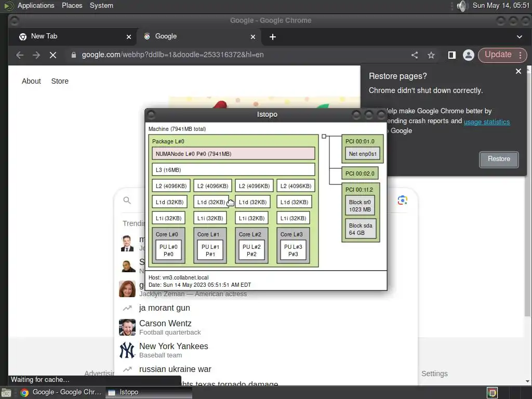Click the Restore button
Viewport: 532px width, 399px height.
pyautogui.click(x=499, y=159)
